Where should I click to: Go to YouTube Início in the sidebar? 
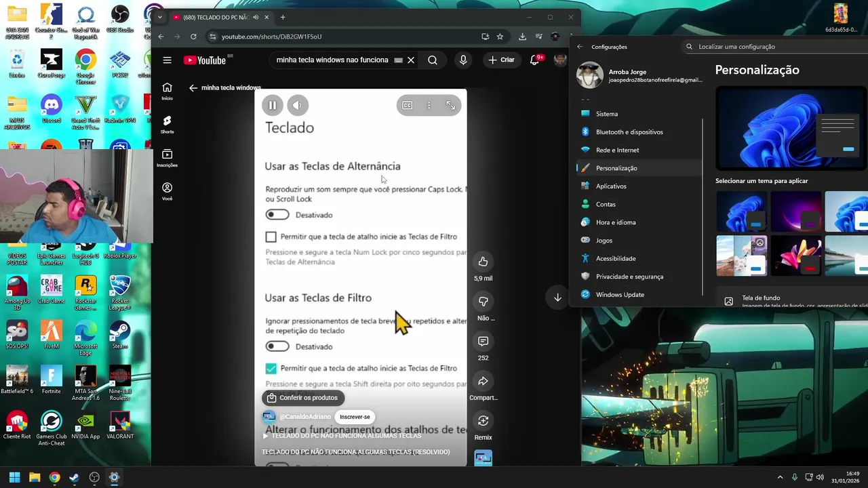pos(167,91)
